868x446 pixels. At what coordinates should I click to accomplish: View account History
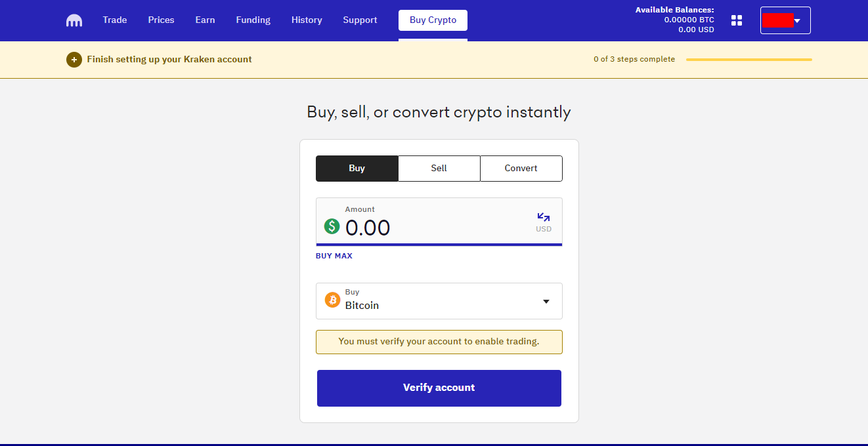[x=307, y=20]
